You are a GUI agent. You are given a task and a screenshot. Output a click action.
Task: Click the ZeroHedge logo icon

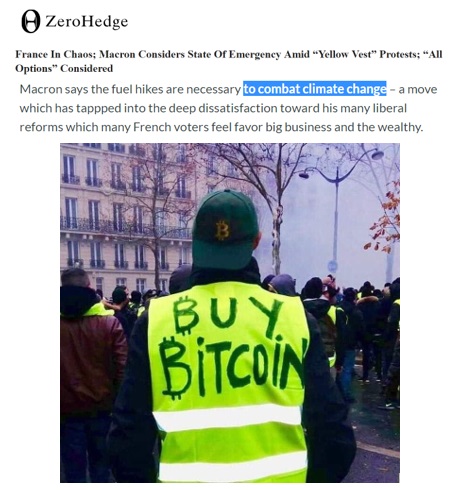(31, 21)
